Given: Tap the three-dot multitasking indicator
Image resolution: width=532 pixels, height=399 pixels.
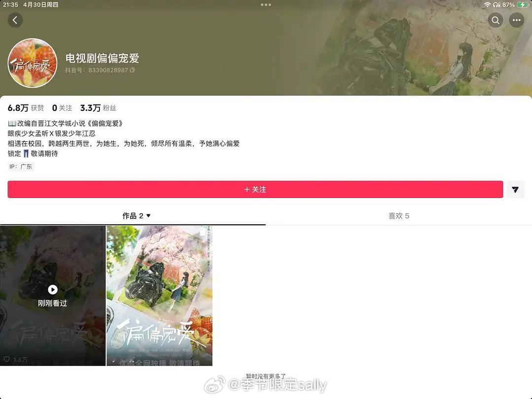Looking at the screenshot, I should (266, 5).
